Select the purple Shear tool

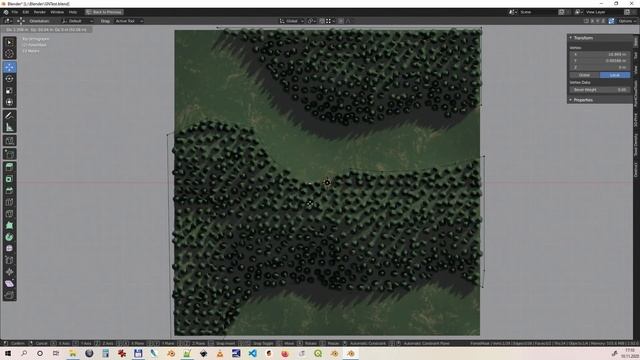tap(9, 284)
